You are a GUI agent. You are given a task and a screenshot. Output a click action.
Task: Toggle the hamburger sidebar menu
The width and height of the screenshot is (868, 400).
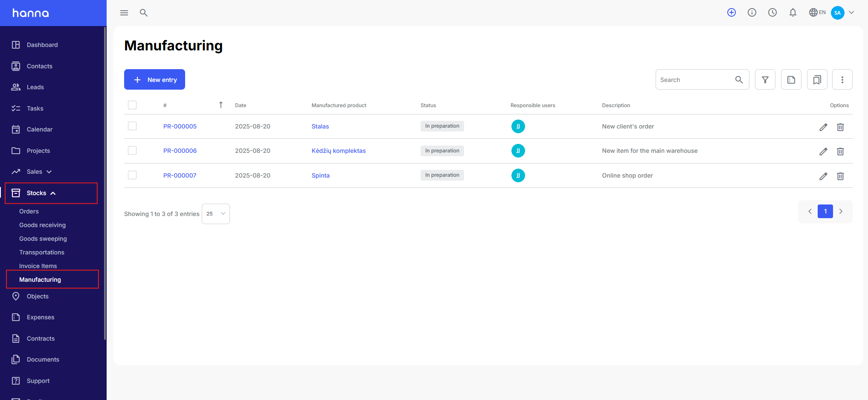(x=124, y=13)
